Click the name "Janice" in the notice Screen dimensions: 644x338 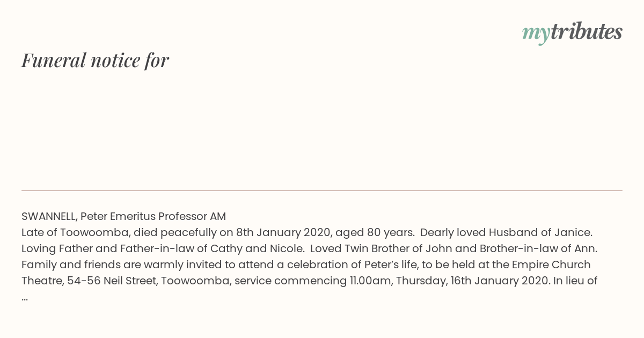coord(573,232)
